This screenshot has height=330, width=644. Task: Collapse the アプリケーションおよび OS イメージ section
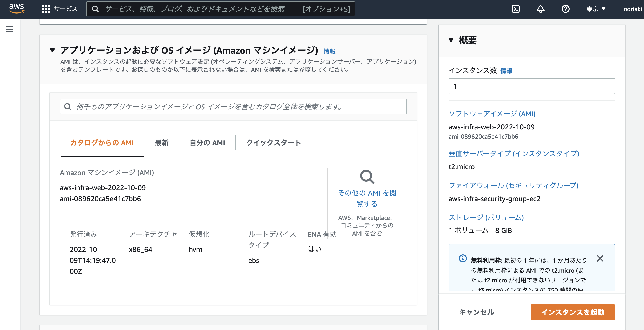(x=52, y=50)
